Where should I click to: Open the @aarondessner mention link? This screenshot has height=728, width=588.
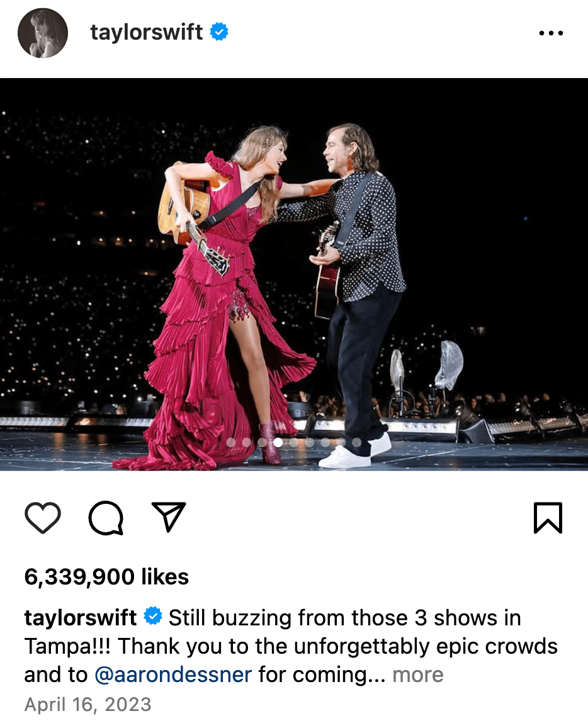pos(173,674)
